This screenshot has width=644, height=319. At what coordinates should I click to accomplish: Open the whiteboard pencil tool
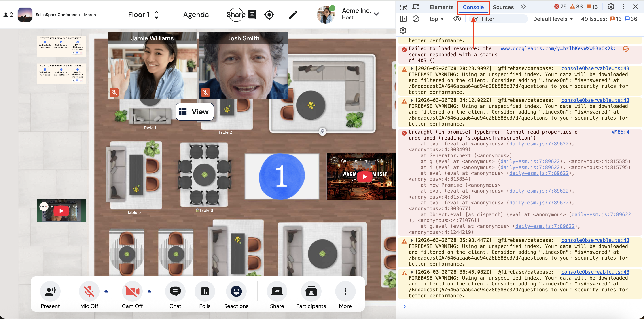point(293,15)
